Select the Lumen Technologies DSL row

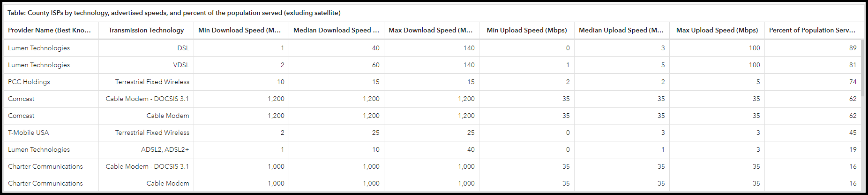click(x=432, y=48)
